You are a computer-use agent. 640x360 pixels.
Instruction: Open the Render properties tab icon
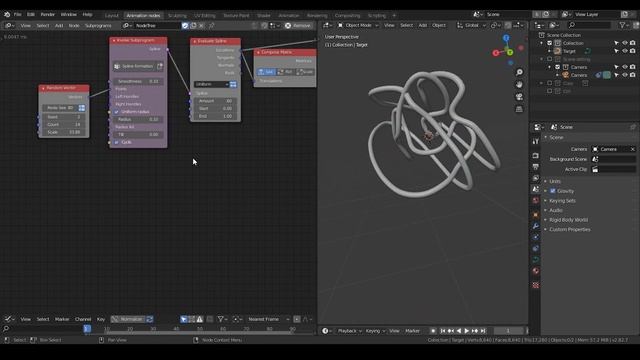[536, 156]
